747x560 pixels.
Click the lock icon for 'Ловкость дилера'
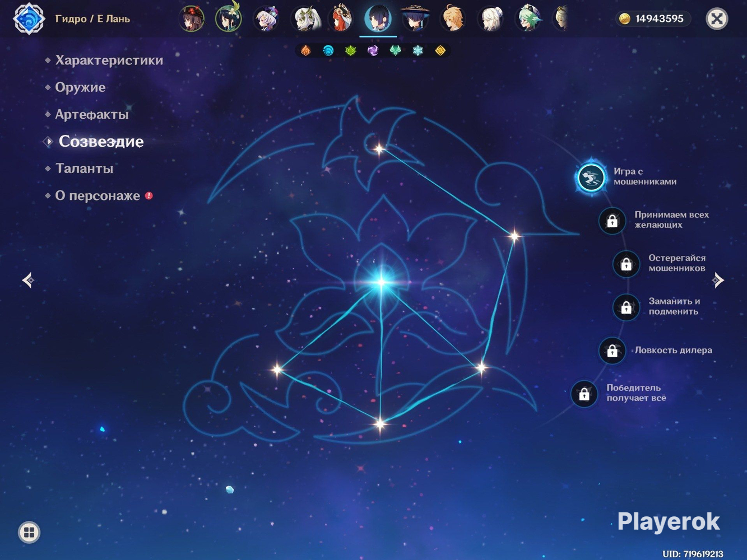point(612,351)
